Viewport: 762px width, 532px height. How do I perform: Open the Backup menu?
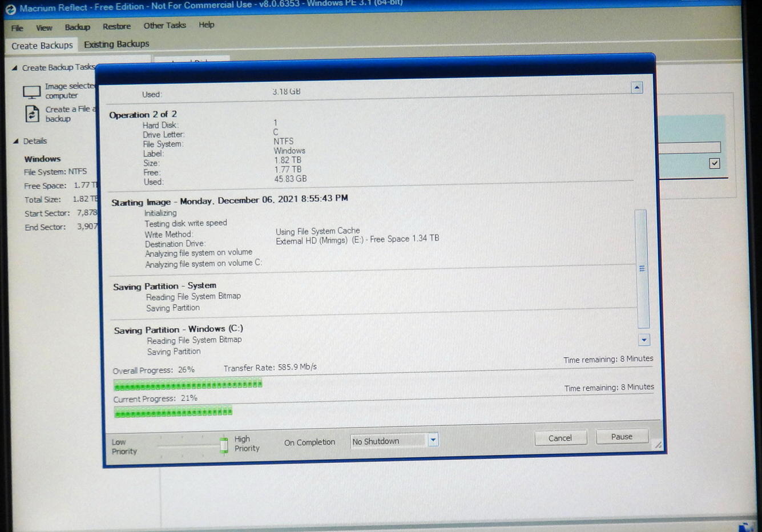[x=77, y=27]
